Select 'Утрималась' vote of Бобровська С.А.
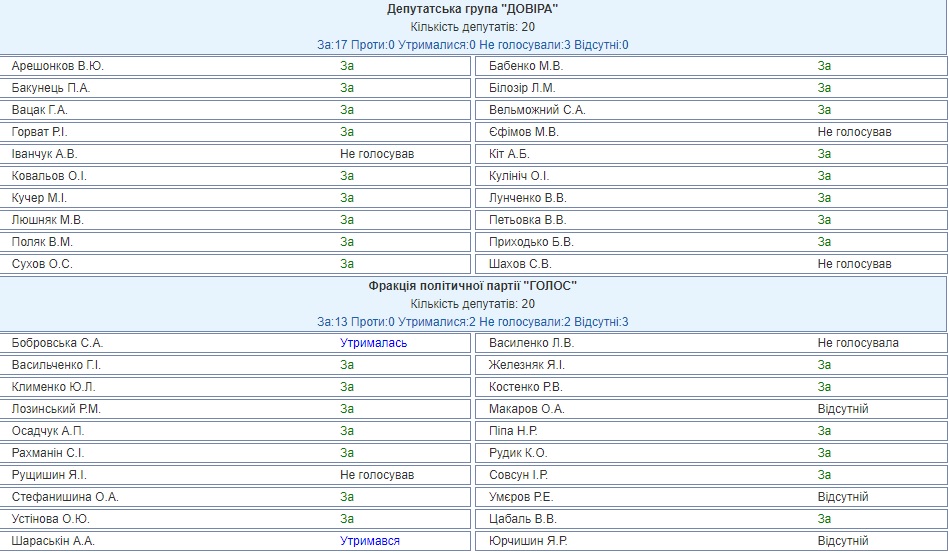The width and height of the screenshot is (949, 553). 373,343
